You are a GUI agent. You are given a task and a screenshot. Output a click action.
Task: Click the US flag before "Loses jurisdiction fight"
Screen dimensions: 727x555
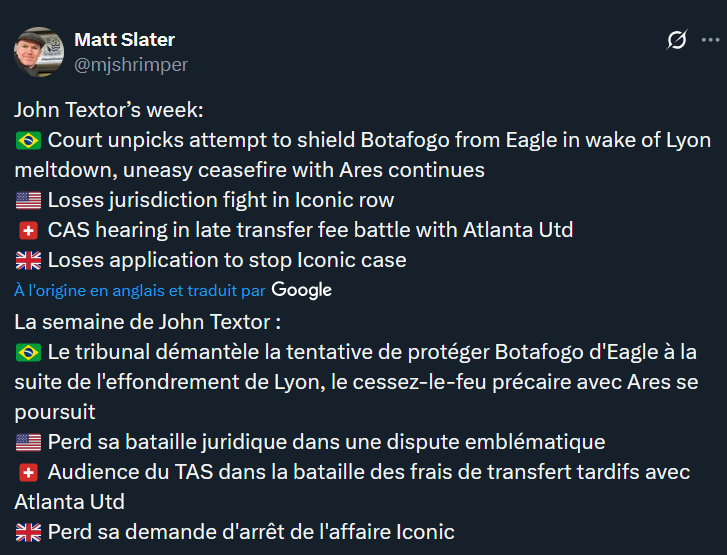[x=28, y=200]
